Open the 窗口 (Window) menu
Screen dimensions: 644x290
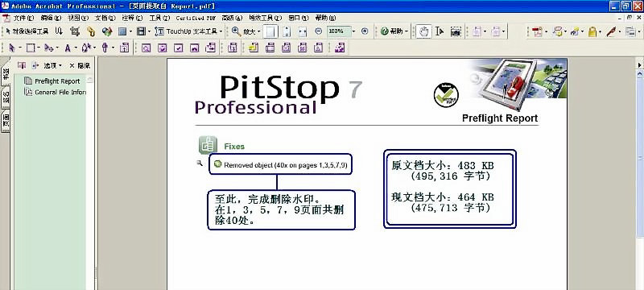click(299, 18)
